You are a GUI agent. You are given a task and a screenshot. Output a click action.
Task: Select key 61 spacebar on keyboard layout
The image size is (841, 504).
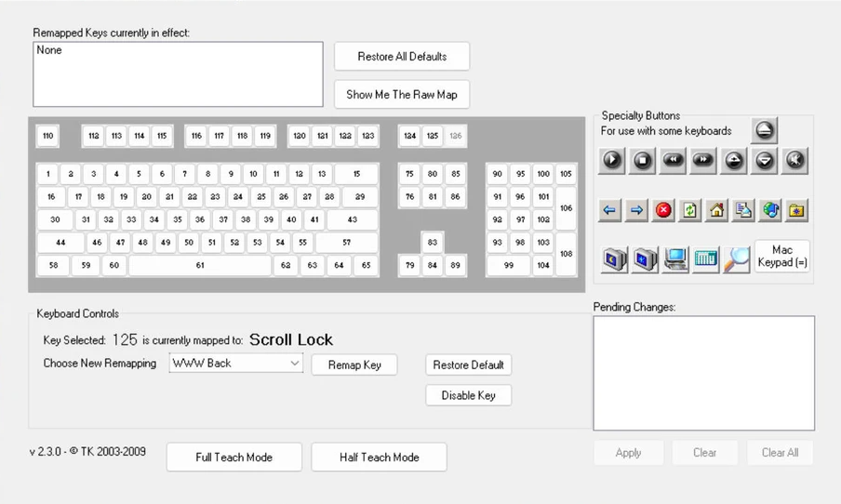point(199,266)
